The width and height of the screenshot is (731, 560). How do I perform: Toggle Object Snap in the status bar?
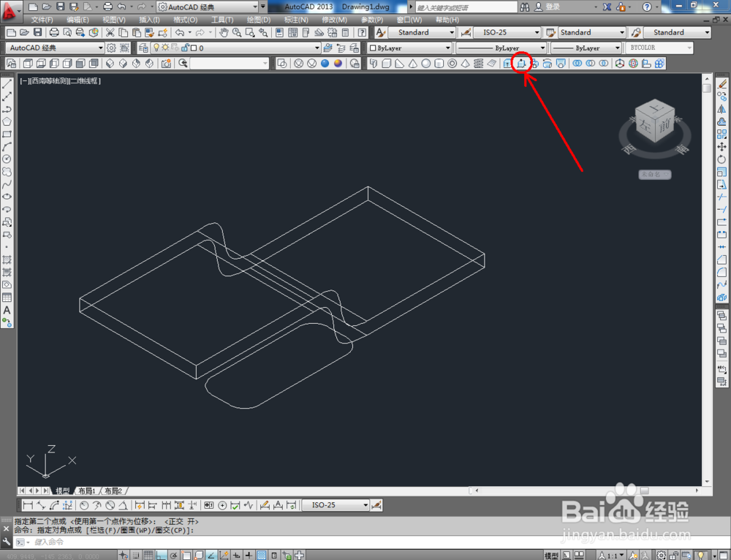click(186, 556)
